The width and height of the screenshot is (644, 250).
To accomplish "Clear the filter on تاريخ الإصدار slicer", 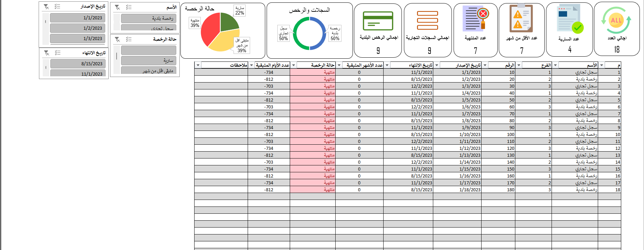I will (46, 7).
